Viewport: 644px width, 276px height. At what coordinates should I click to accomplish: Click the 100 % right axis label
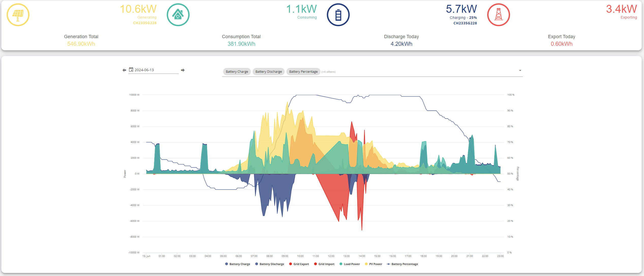511,95
